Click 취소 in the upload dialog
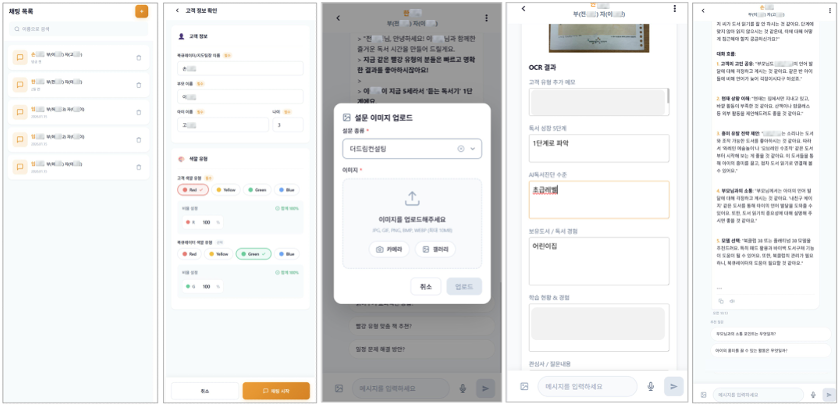The height and width of the screenshot is (405, 840). [425, 286]
